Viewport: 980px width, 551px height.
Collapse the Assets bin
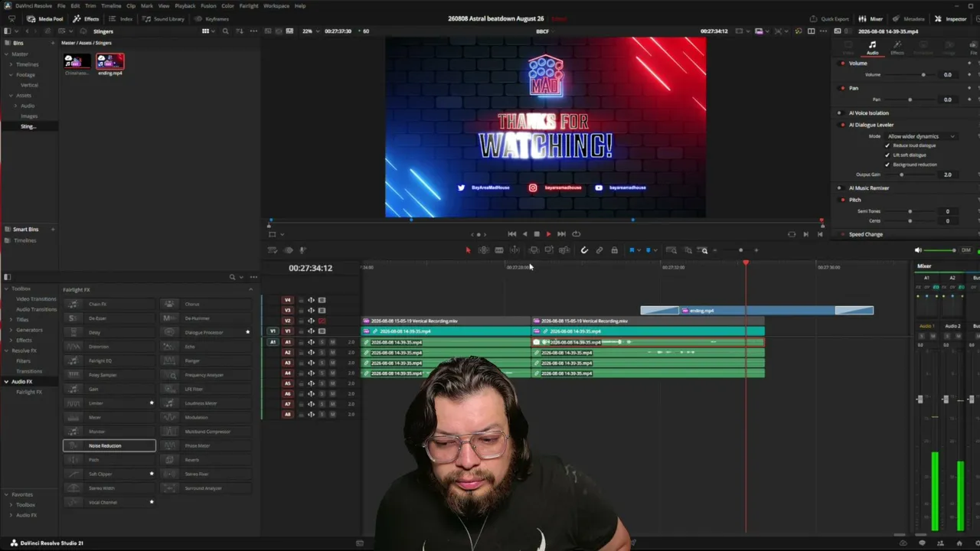click(11, 96)
